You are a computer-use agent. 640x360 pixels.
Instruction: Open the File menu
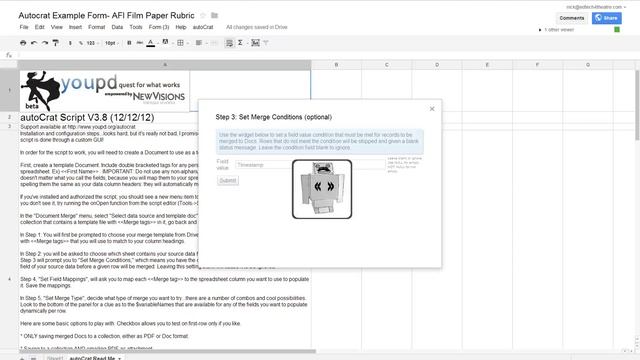pos(24,27)
